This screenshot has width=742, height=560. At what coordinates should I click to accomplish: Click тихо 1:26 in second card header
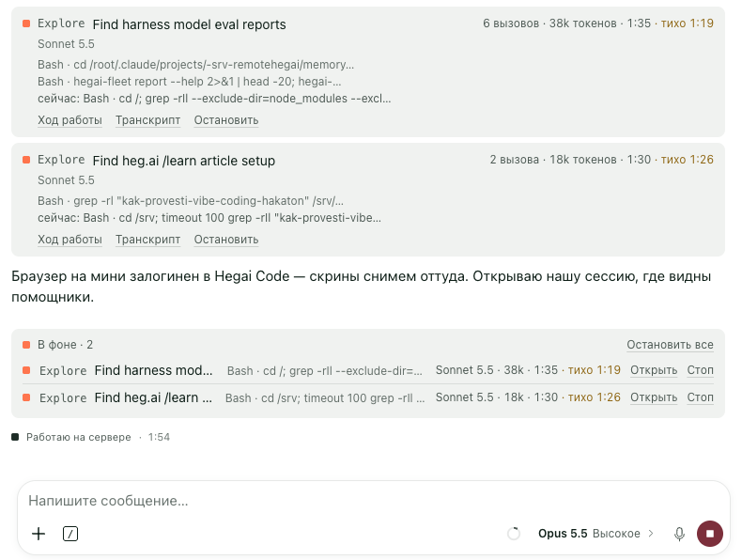(x=688, y=160)
